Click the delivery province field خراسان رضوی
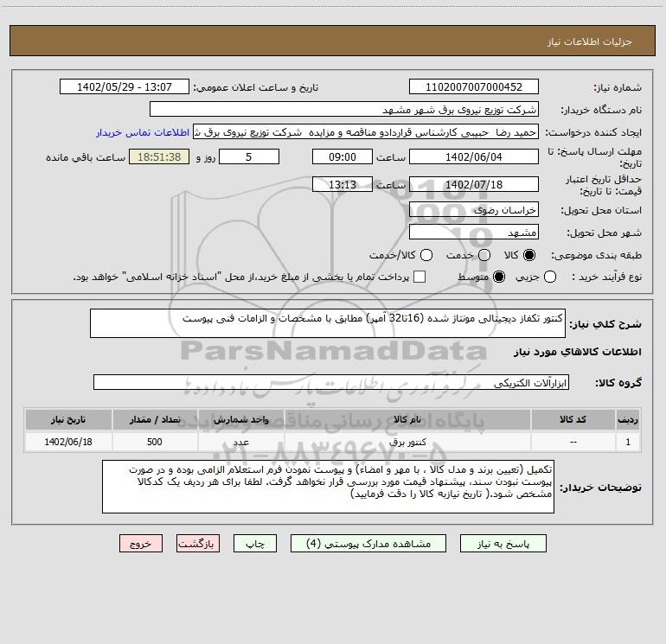The image size is (666, 644). [x=474, y=210]
